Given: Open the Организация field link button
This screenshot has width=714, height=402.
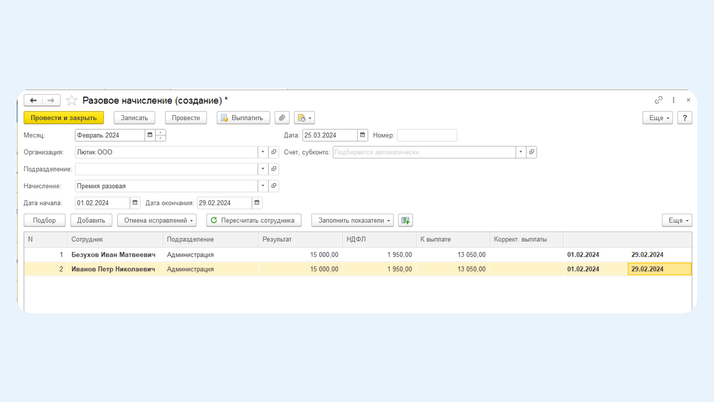Looking at the screenshot, I should pos(274,152).
